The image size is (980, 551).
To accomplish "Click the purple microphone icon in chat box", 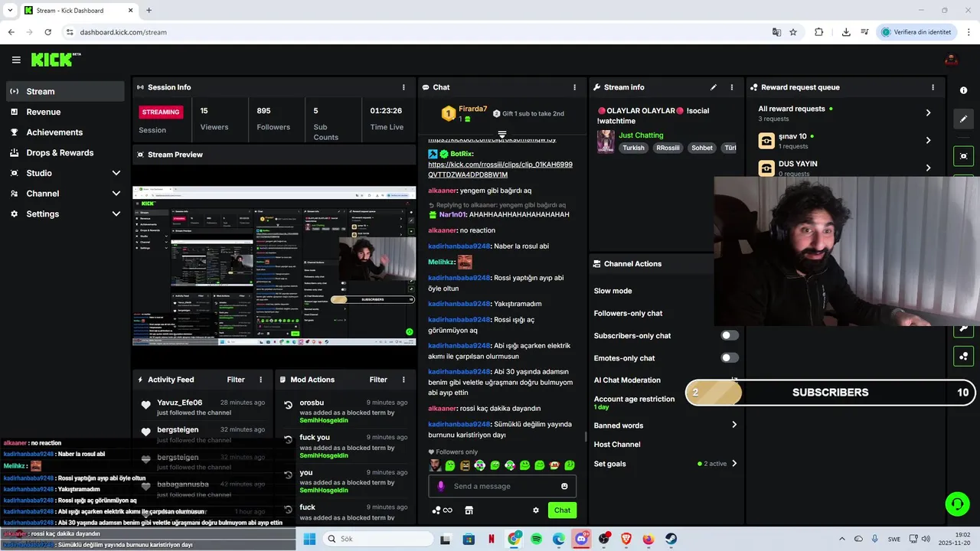I will point(440,486).
